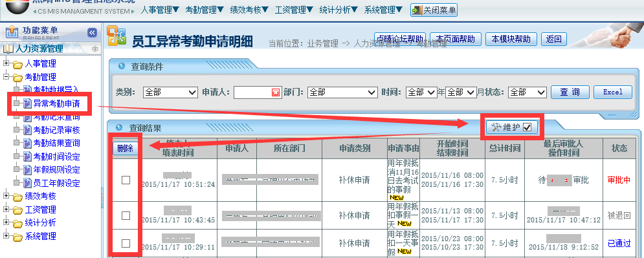Click the red picker icon in 申请人 field

point(275,92)
